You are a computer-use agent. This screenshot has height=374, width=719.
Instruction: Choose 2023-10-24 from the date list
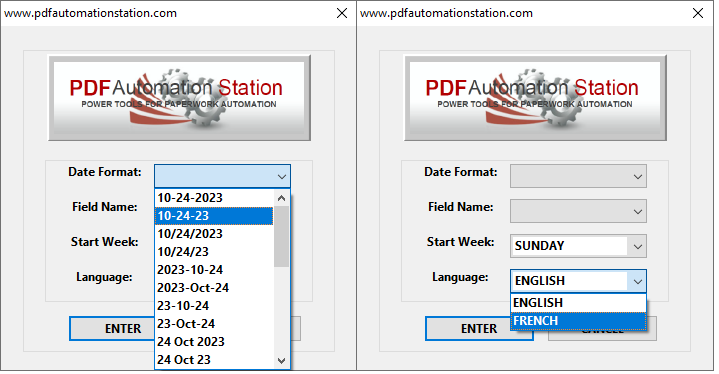[214, 270]
